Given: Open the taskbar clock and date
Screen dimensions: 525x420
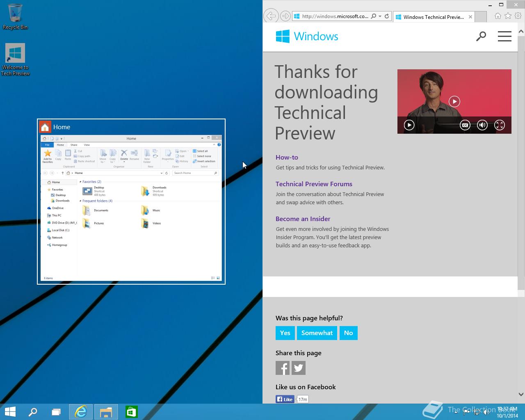Looking at the screenshot, I should pyautogui.click(x=507, y=412).
